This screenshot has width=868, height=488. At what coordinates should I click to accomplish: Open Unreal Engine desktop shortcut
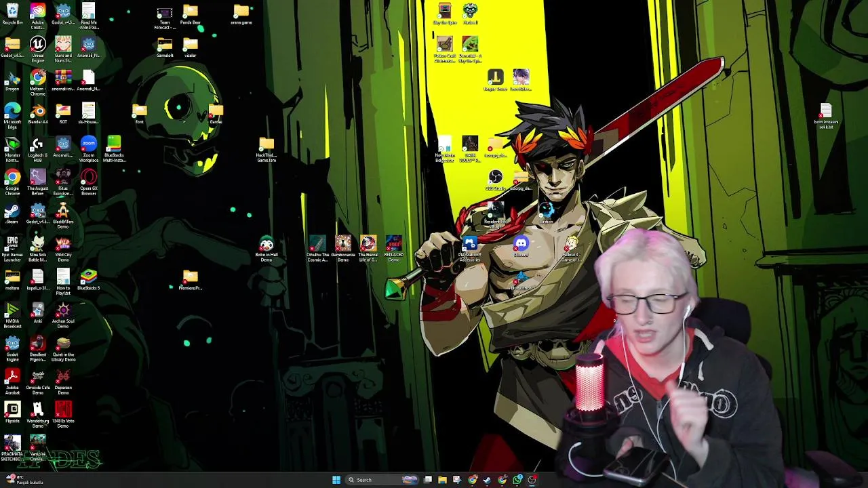coord(37,49)
